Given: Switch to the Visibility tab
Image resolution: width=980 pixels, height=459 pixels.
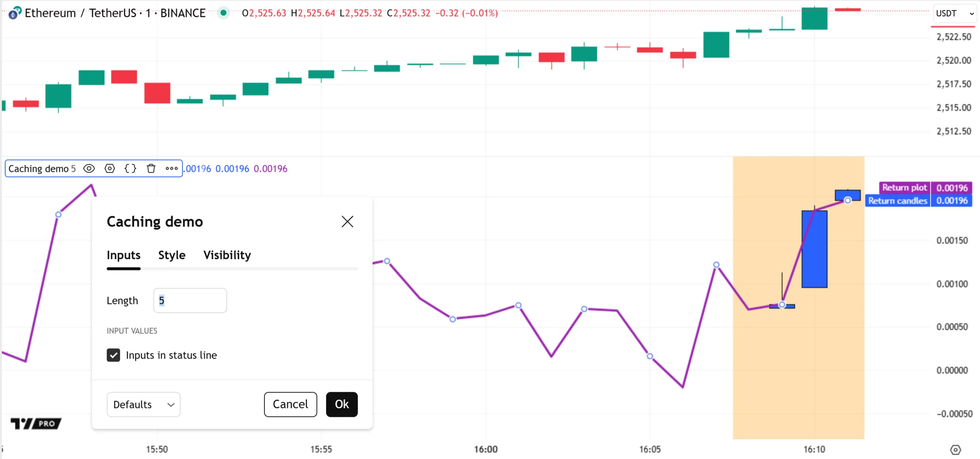Looking at the screenshot, I should point(227,255).
